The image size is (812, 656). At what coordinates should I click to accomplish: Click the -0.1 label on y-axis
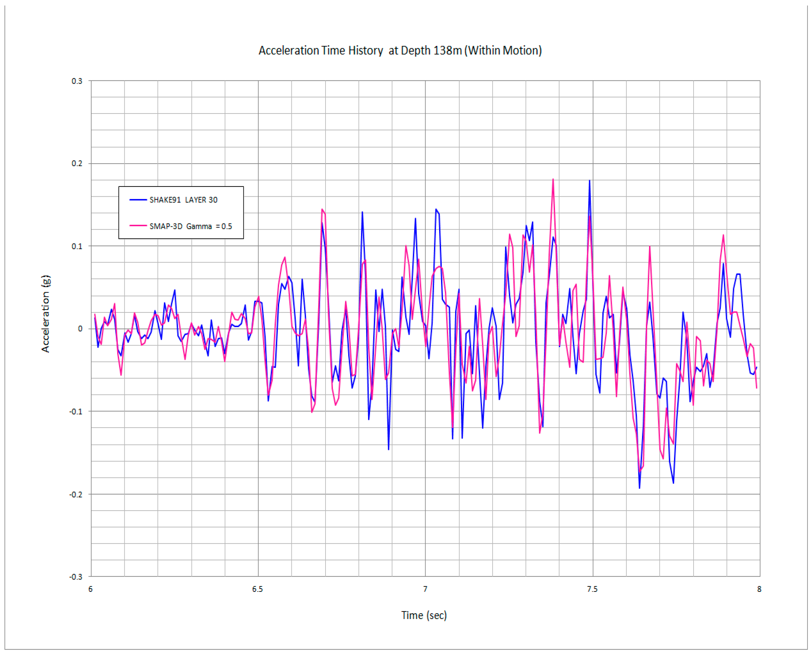click(x=75, y=411)
